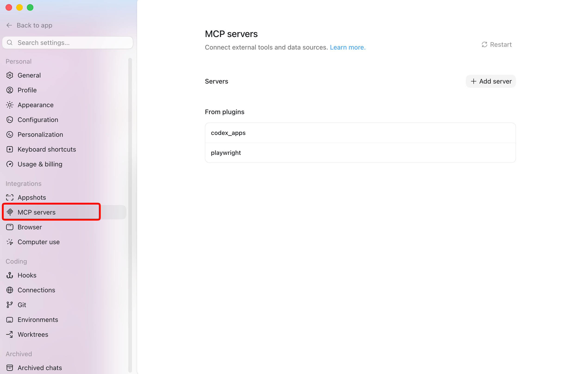Open Profile settings

[x=64, y=90]
